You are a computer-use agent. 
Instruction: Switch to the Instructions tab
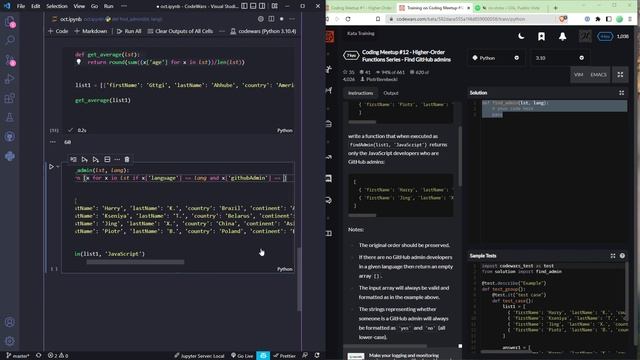click(360, 93)
